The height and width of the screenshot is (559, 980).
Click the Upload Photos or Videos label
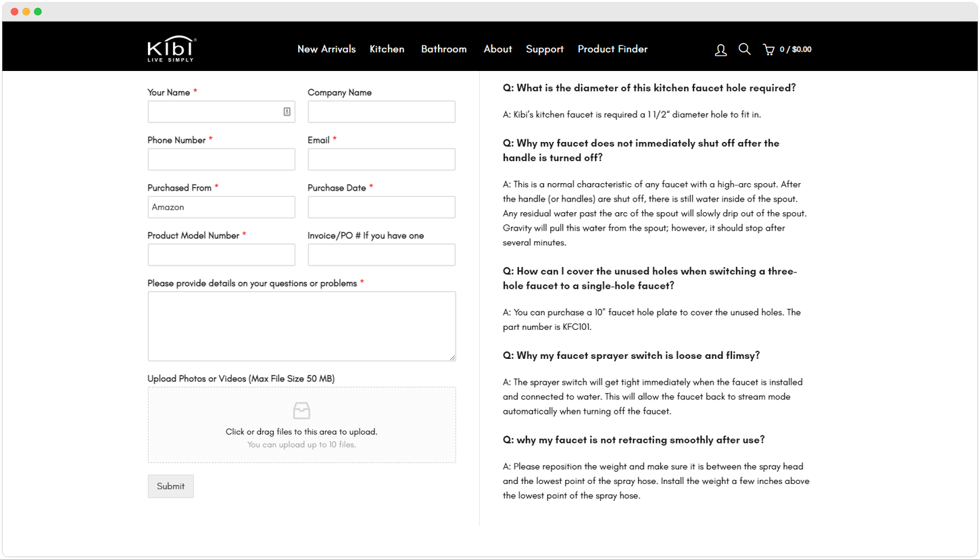[241, 379]
